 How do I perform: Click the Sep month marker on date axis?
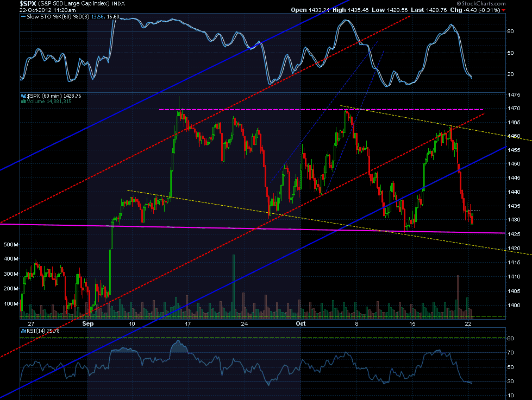click(x=88, y=323)
